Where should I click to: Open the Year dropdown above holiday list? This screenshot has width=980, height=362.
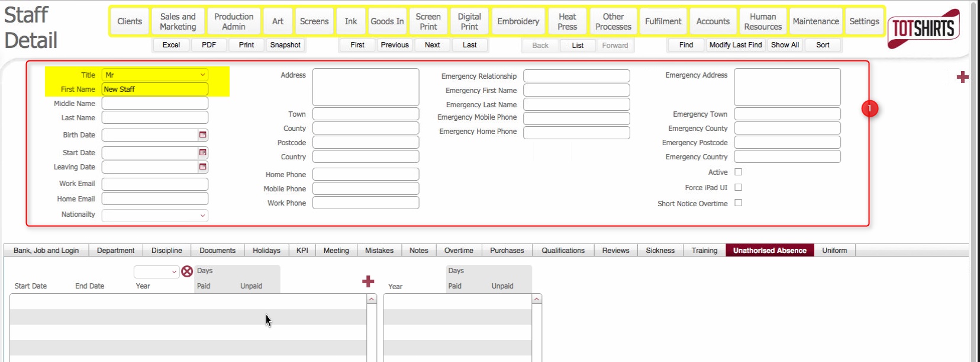tap(157, 271)
